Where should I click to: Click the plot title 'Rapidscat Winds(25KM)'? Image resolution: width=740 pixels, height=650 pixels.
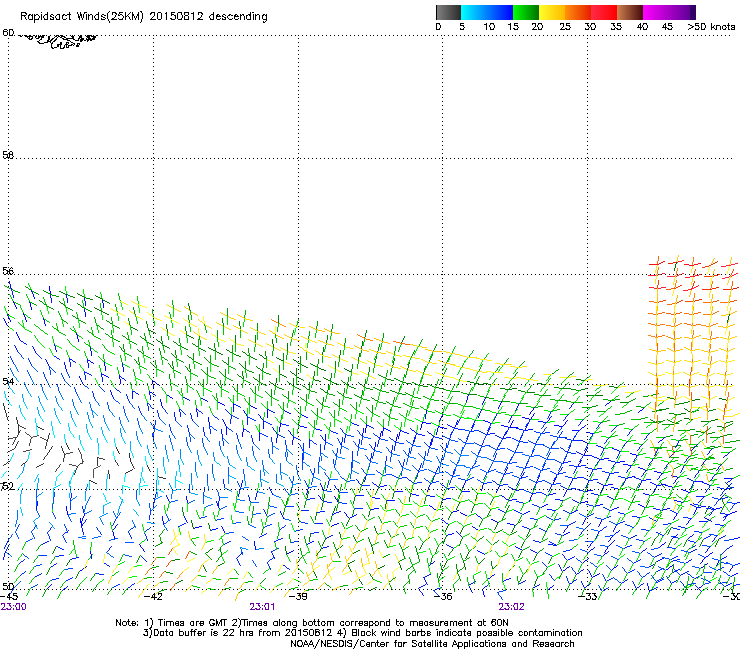coord(82,17)
